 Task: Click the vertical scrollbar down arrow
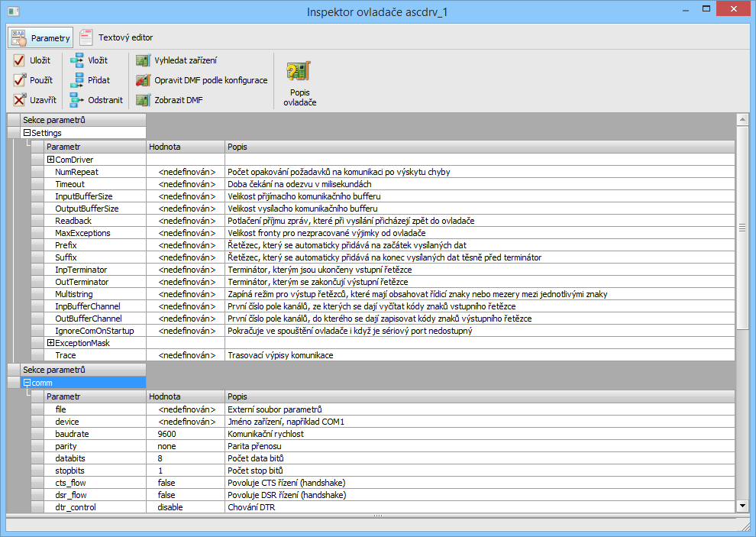click(741, 505)
